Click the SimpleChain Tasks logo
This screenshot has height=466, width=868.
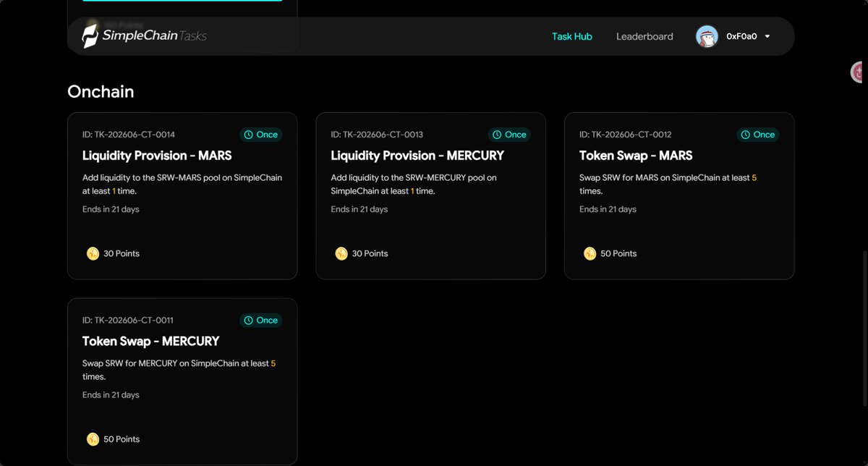[144, 35]
